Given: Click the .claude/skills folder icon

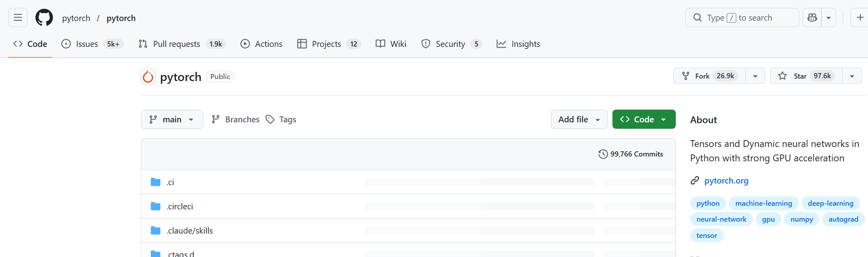Looking at the screenshot, I should tap(156, 230).
